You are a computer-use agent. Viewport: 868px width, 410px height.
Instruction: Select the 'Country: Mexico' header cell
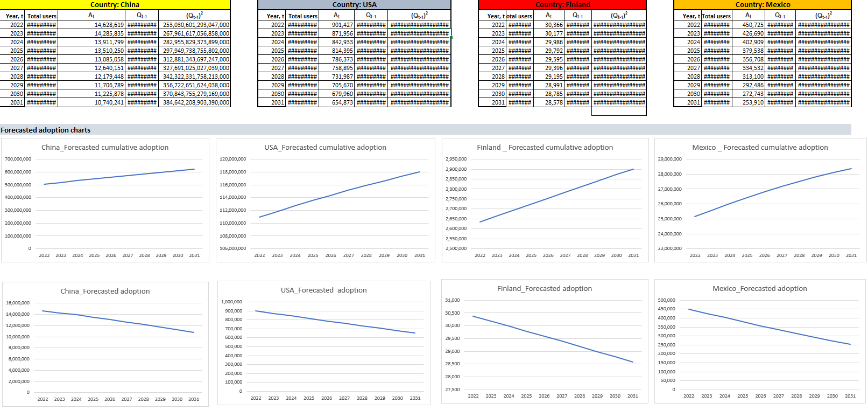[763, 4]
